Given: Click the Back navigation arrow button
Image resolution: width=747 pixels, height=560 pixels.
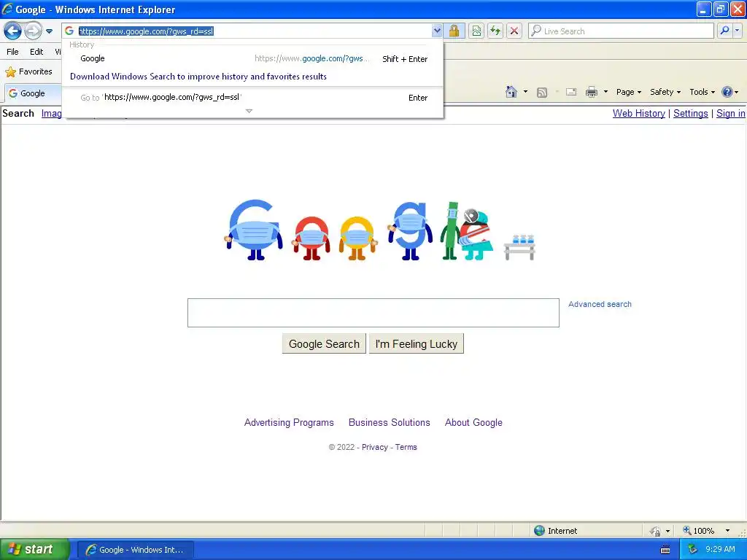Looking at the screenshot, I should [x=13, y=31].
